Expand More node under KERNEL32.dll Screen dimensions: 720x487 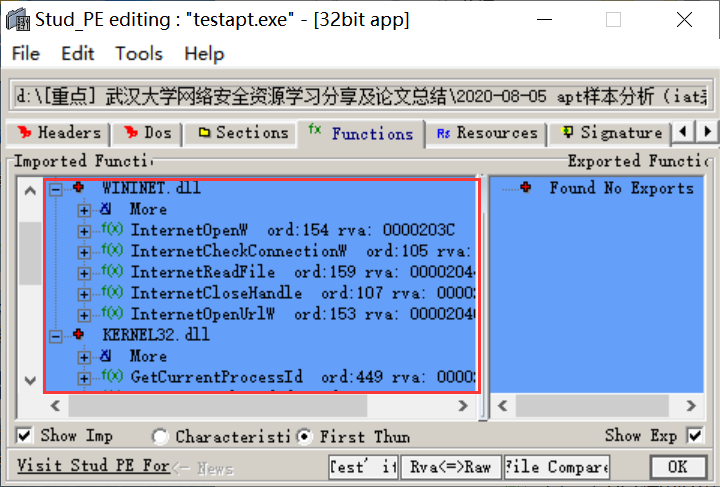tap(84, 357)
